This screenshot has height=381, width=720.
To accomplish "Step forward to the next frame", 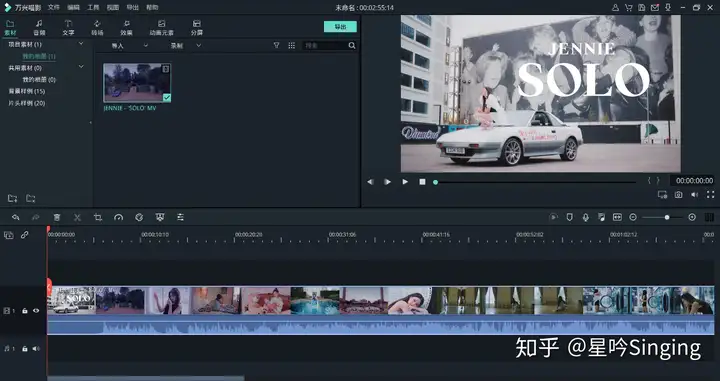I will [x=388, y=182].
